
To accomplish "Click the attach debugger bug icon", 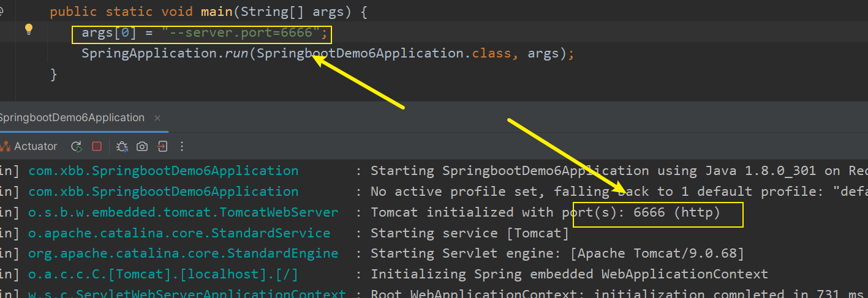I will [122, 146].
